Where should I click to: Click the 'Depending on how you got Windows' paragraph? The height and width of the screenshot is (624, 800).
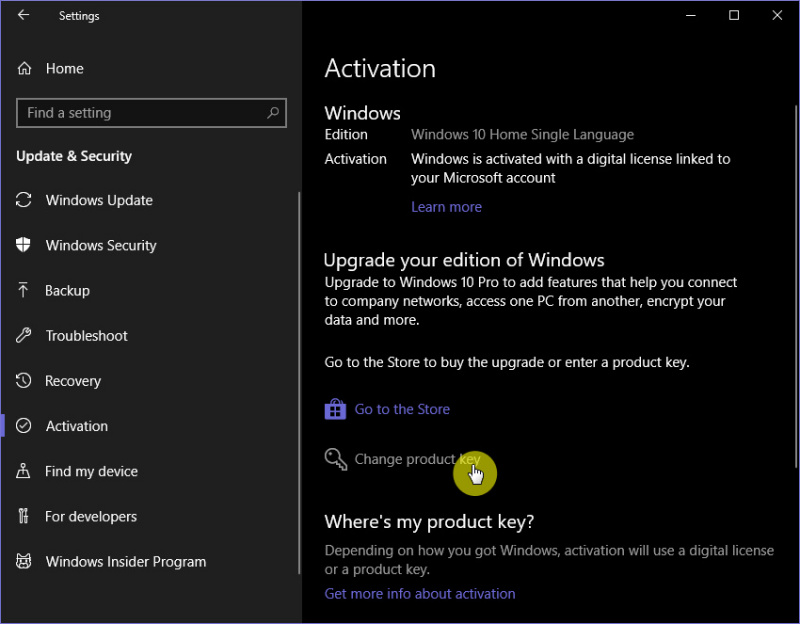coord(549,560)
